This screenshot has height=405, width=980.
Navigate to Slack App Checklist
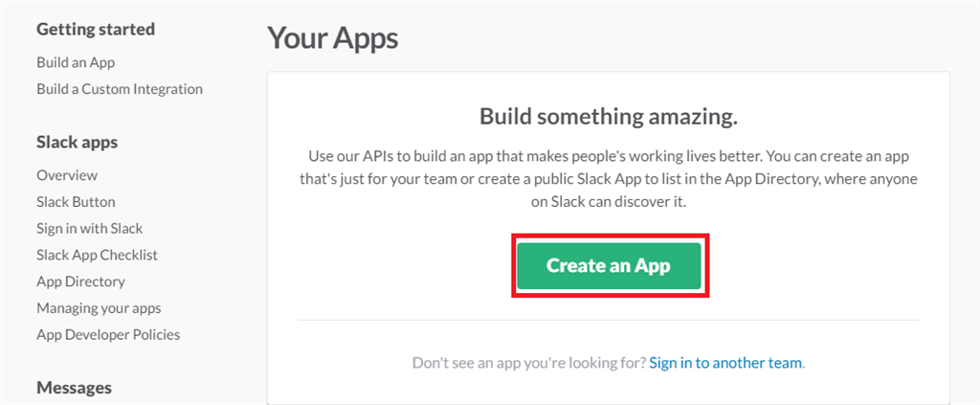click(x=97, y=255)
